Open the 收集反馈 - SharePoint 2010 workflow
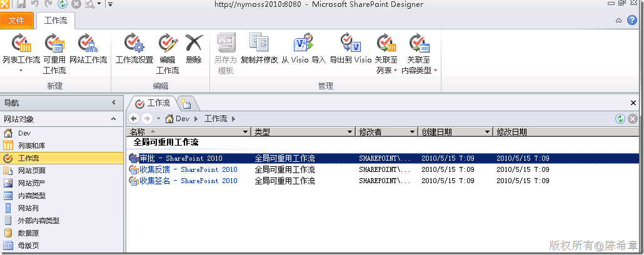 tap(189, 169)
